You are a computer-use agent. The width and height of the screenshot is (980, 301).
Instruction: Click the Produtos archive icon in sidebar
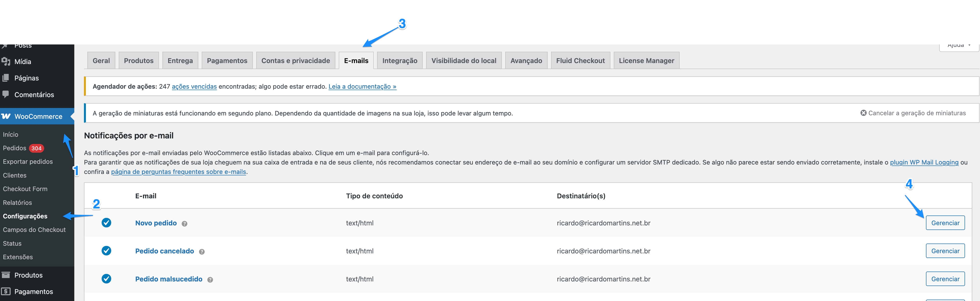pos(6,275)
